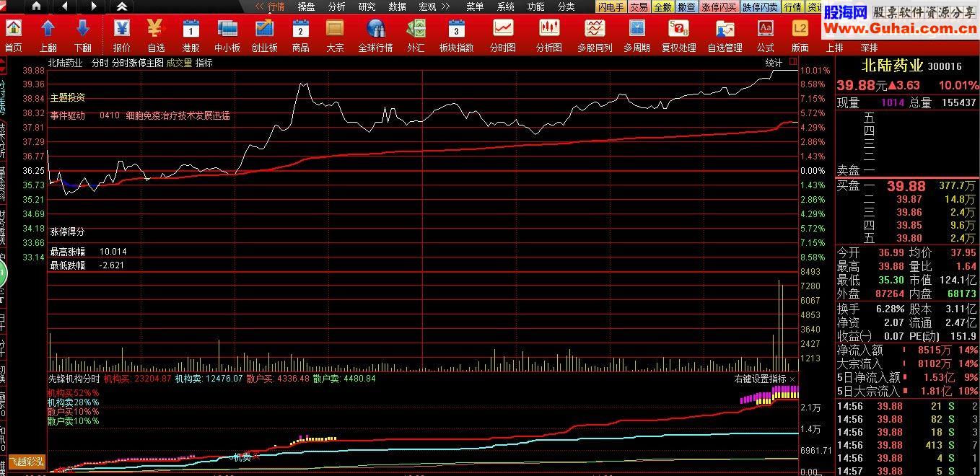Switch to the 分时图 intraday chart
Viewport: 980px width, 476px height.
503,35
